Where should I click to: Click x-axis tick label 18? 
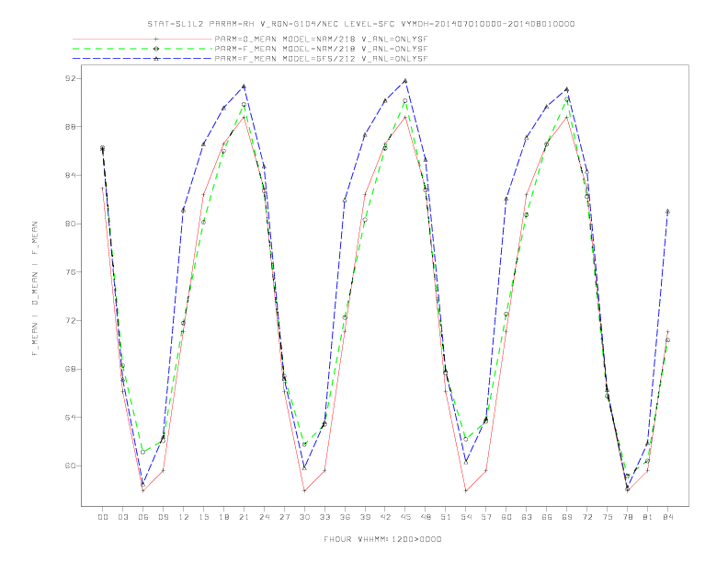(223, 517)
